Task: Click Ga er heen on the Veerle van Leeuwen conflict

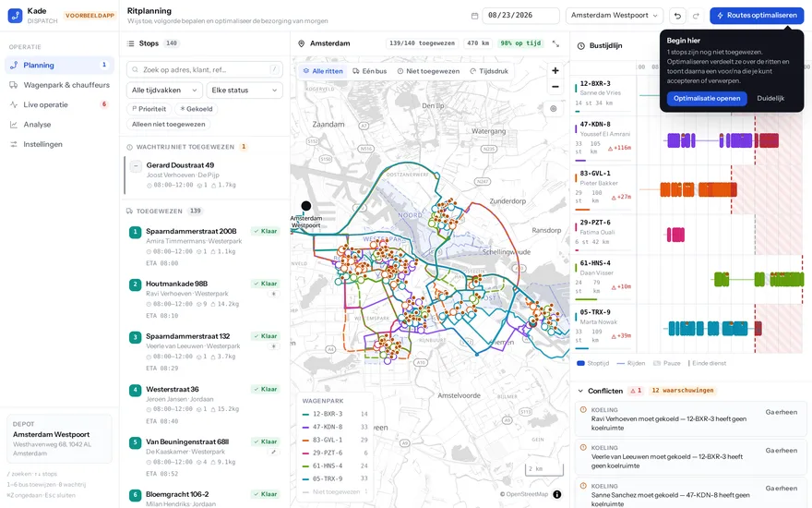Action: point(781,451)
